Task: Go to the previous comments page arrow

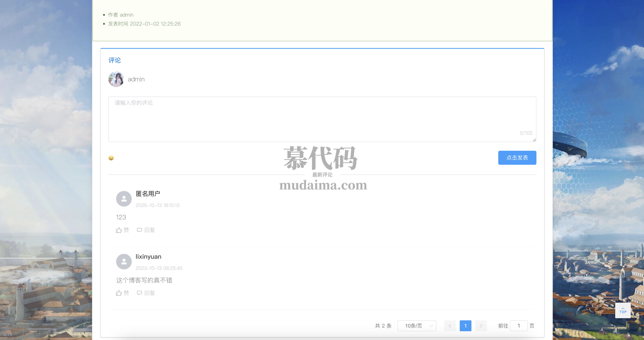Action: click(x=450, y=326)
